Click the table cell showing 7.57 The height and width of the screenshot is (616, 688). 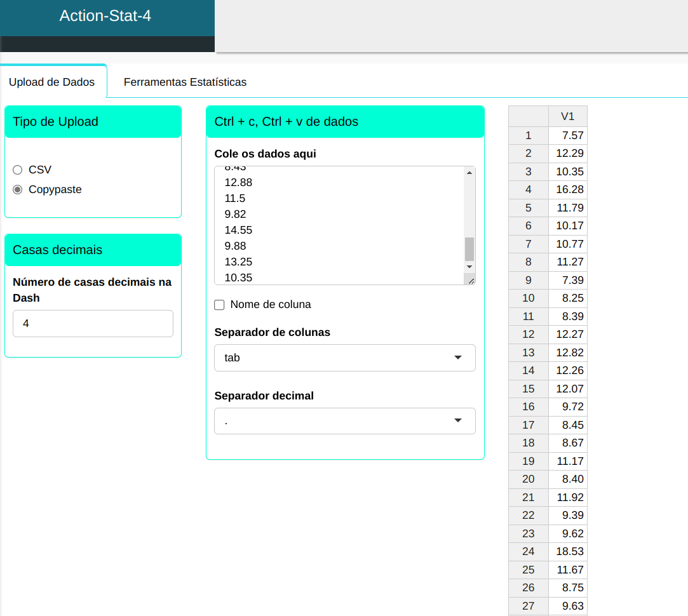568,135
